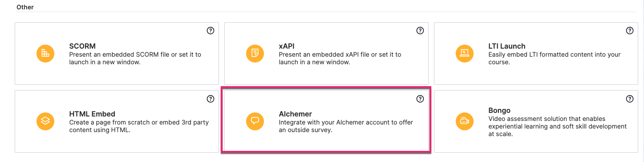Open help for the Alchemer card
The image size is (644, 162).
420,99
